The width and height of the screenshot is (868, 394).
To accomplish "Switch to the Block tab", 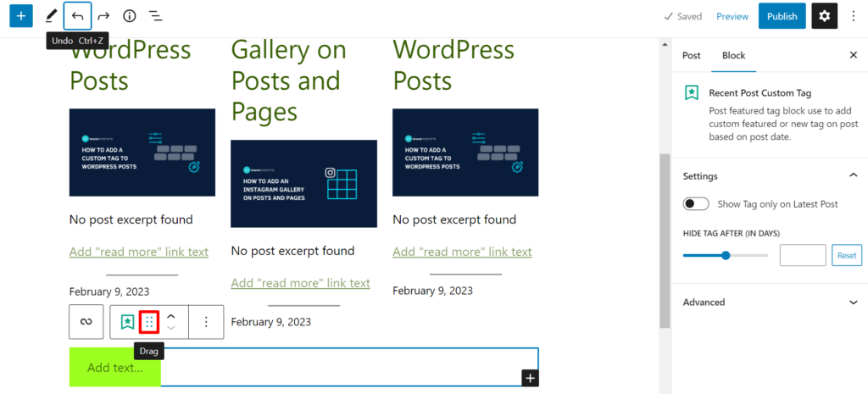I will pyautogui.click(x=733, y=55).
